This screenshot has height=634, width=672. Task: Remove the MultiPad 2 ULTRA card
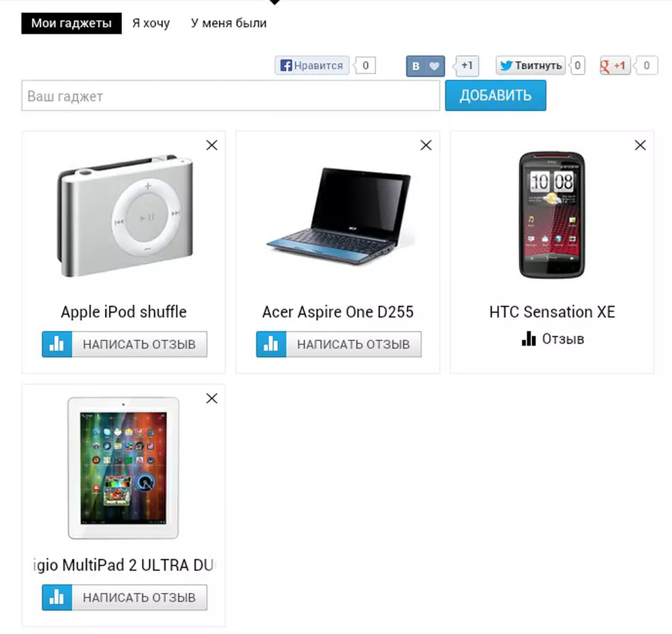tap(212, 399)
